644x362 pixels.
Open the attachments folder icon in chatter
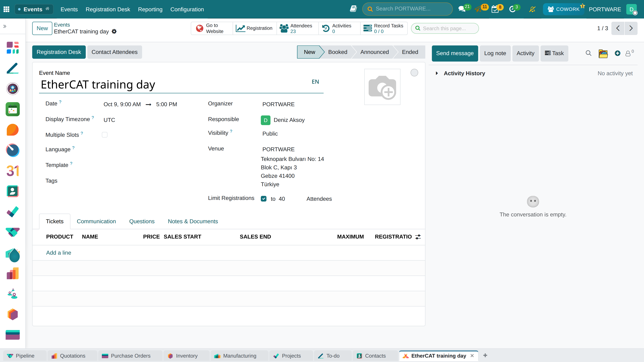[603, 53]
